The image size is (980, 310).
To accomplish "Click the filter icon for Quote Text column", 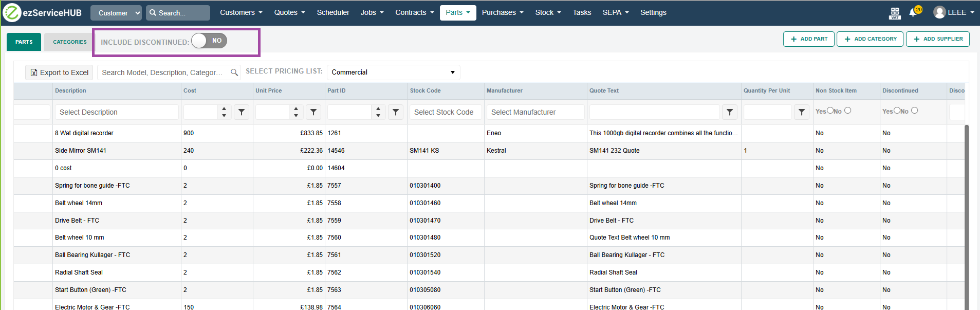I will click(x=730, y=112).
